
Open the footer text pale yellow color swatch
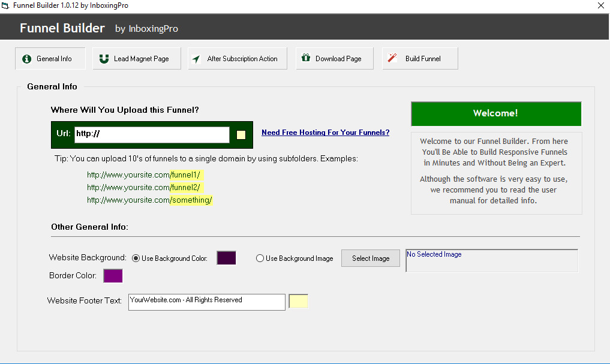pyautogui.click(x=298, y=301)
